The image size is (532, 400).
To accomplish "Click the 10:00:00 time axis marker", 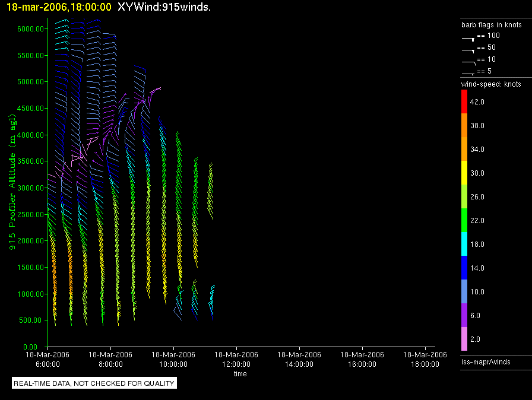I will 173,364.
